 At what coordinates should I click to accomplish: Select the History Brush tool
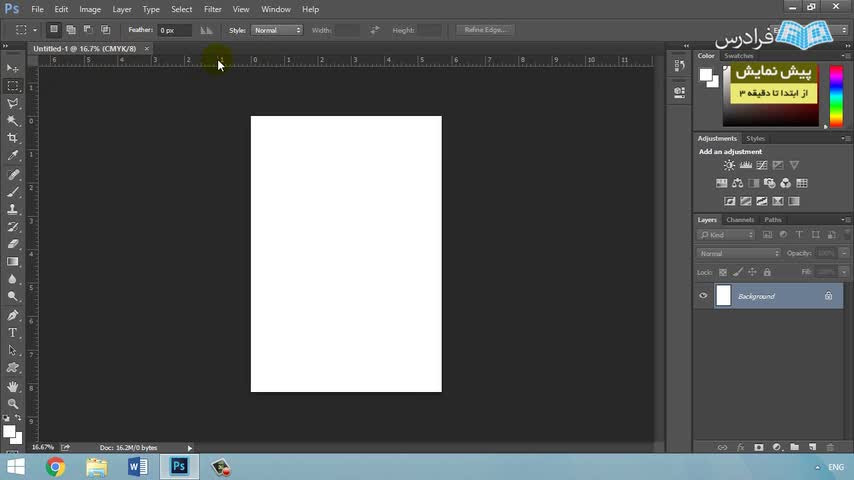(13, 227)
